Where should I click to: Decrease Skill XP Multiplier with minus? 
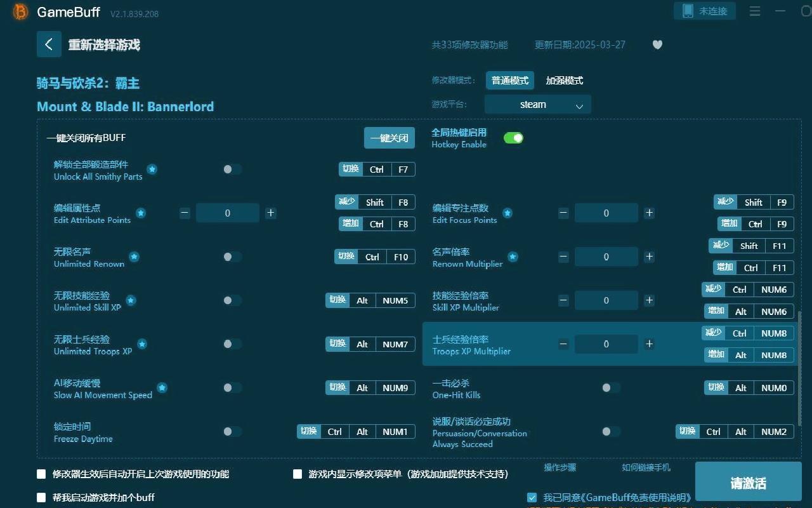(563, 300)
